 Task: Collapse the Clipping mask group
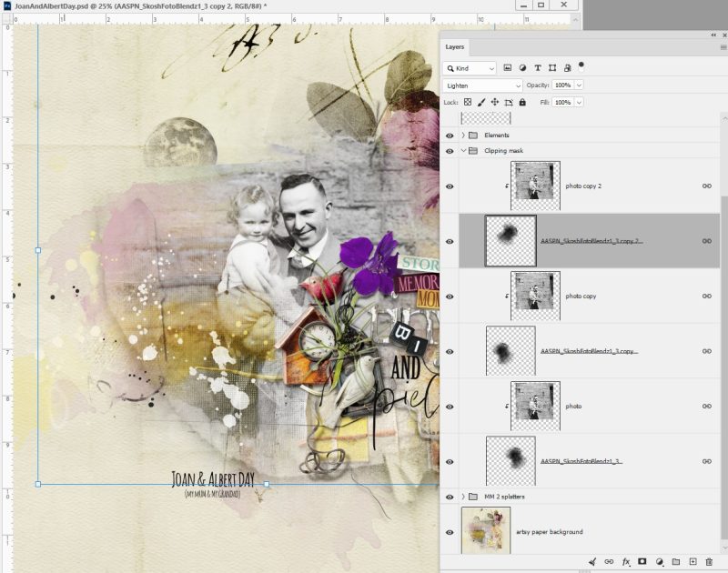click(463, 150)
